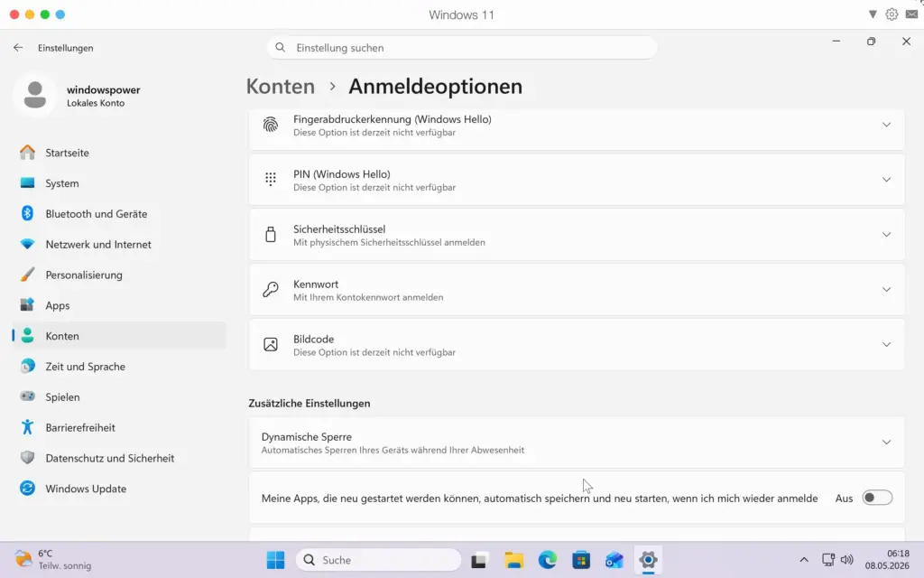Open the dropdown triangle in Mac title bar
The height and width of the screenshot is (578, 924).
point(873,14)
